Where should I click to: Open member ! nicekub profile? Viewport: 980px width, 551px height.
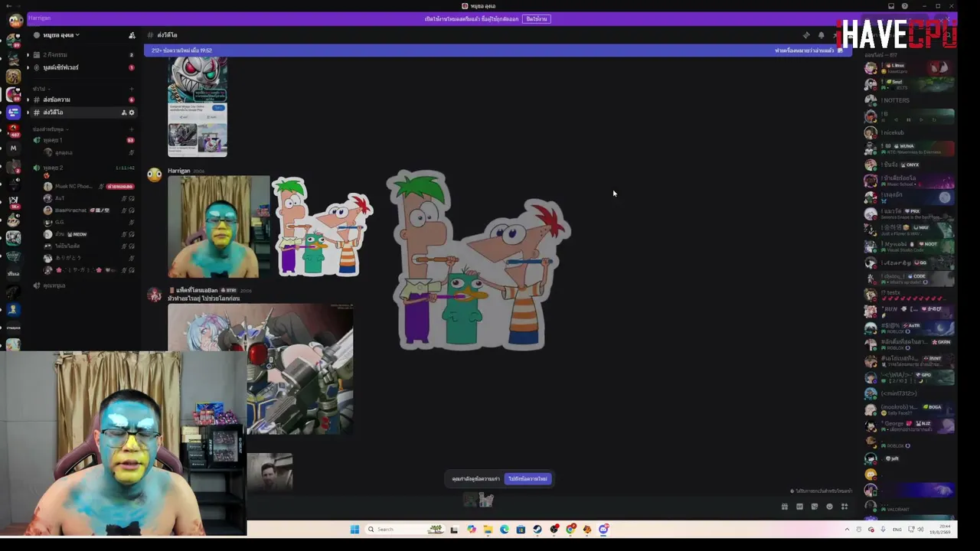pos(910,132)
